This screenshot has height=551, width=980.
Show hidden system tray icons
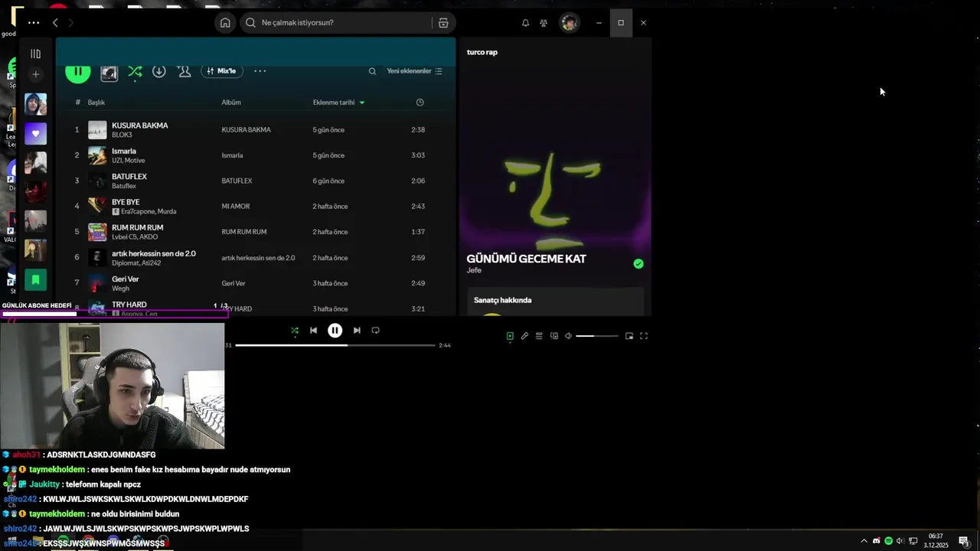[x=864, y=541]
